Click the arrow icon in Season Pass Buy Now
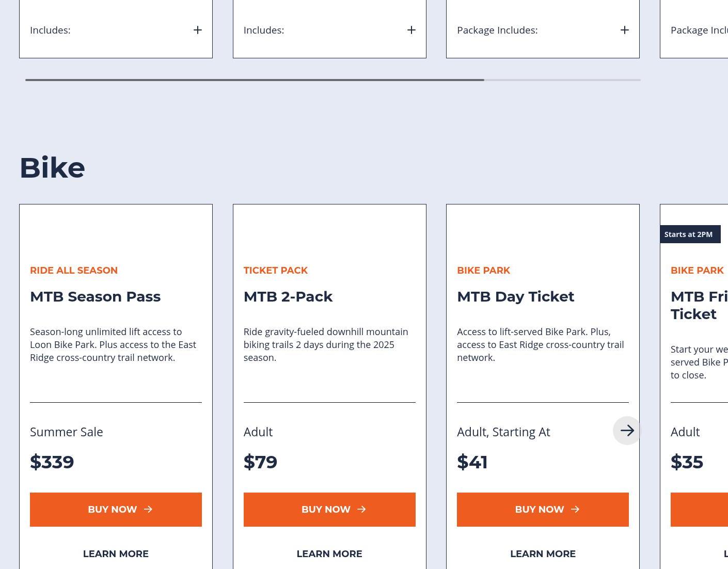Viewport: 728px width, 569px height. (148, 510)
